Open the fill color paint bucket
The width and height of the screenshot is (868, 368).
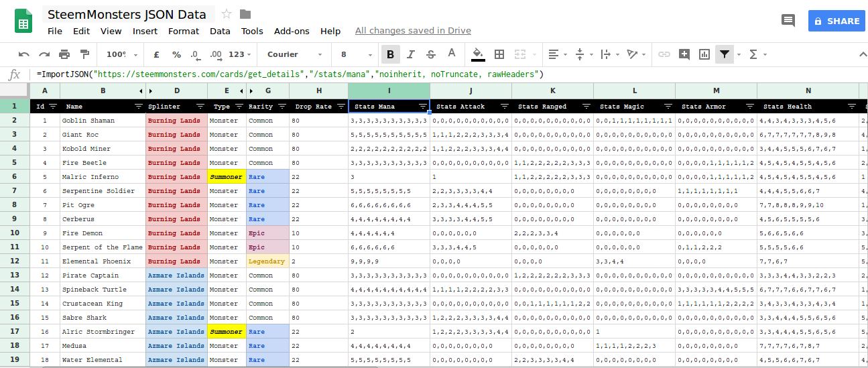coord(478,54)
